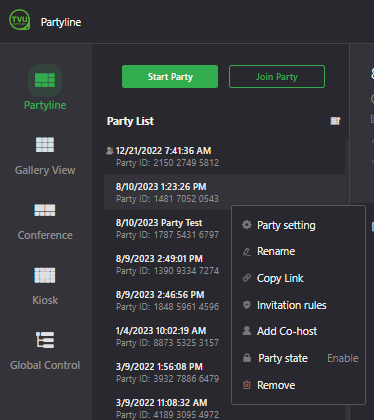Click Party ID 1848 5961 4596

tap(167, 307)
